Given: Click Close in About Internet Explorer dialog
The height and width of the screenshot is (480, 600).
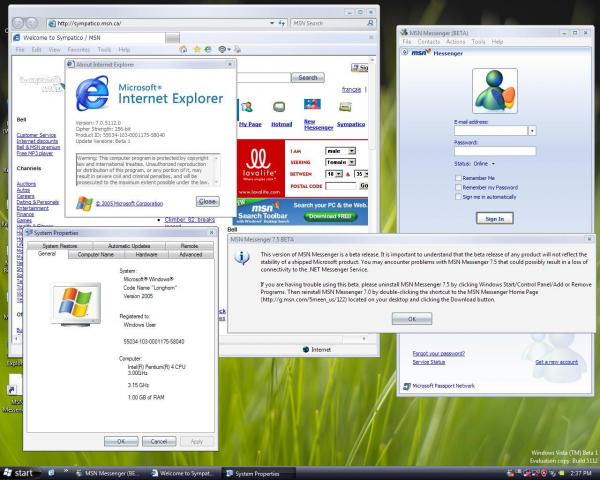Looking at the screenshot, I should coord(208,201).
